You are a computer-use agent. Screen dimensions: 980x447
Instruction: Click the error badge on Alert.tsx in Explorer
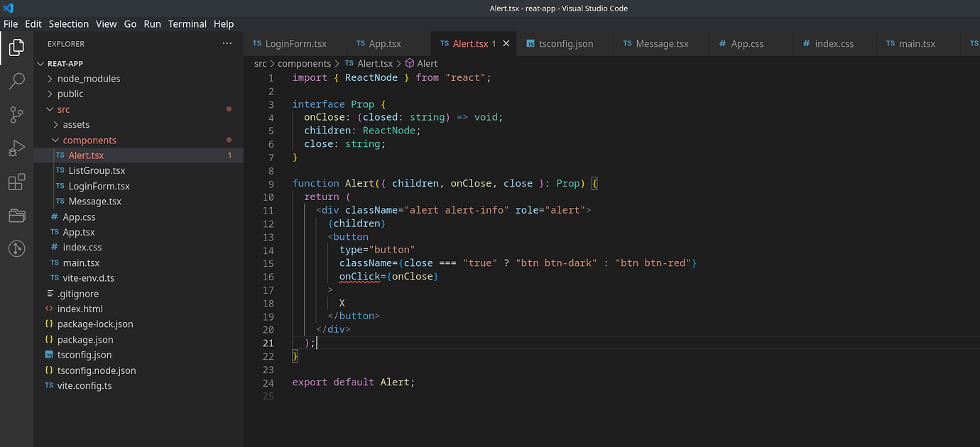[x=229, y=155]
